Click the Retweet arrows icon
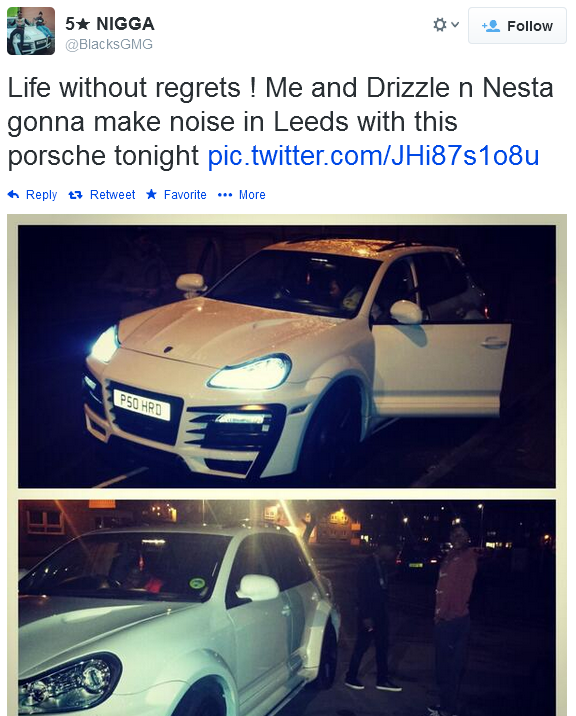Viewport: 576px width, 716px height. coord(75,195)
